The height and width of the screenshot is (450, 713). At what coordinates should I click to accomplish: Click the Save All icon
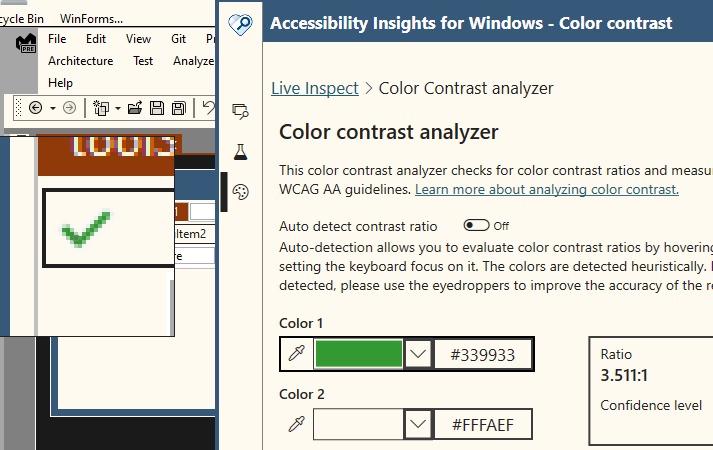(x=179, y=108)
